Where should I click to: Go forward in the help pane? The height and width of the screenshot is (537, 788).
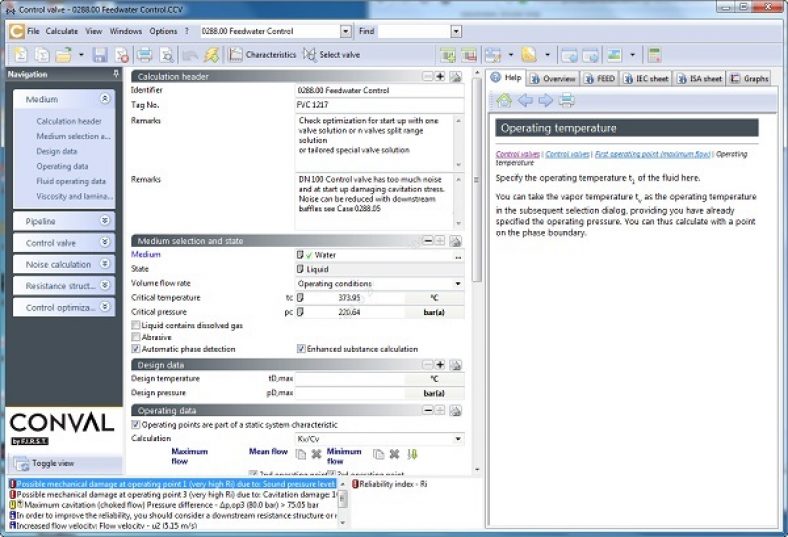pyautogui.click(x=545, y=100)
